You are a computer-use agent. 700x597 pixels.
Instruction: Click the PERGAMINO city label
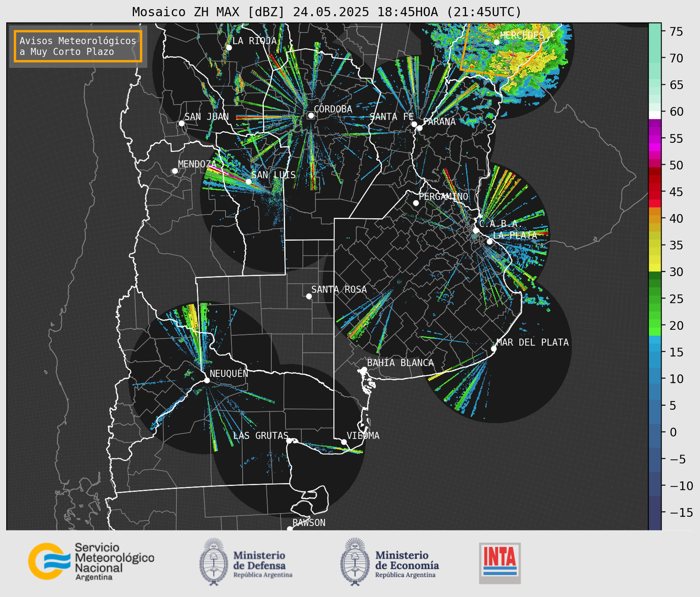tap(443, 196)
